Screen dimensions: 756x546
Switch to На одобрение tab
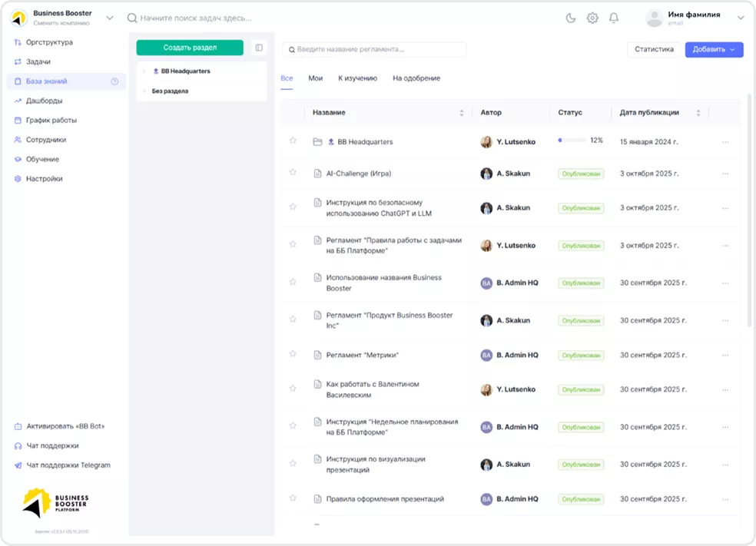(x=416, y=78)
